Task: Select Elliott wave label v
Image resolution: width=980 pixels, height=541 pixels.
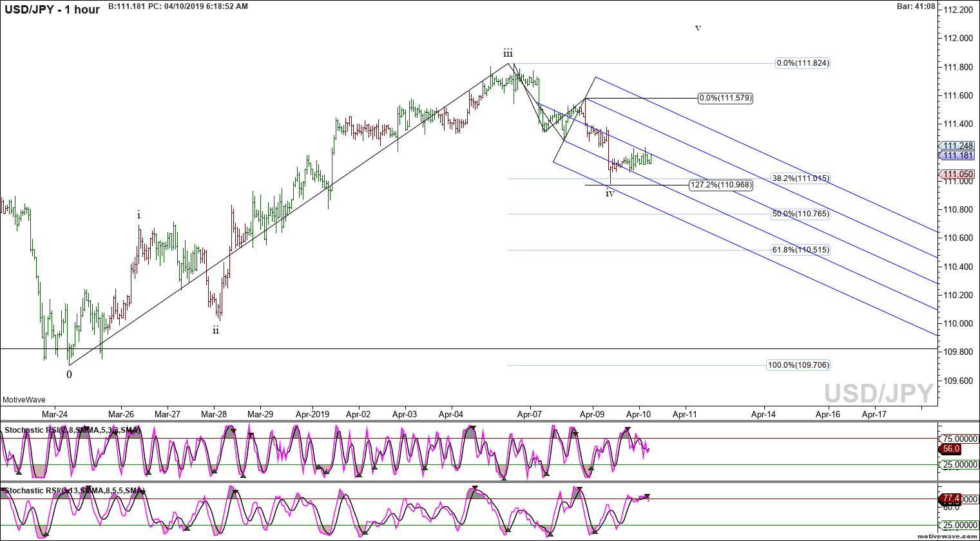Action: coord(698,28)
